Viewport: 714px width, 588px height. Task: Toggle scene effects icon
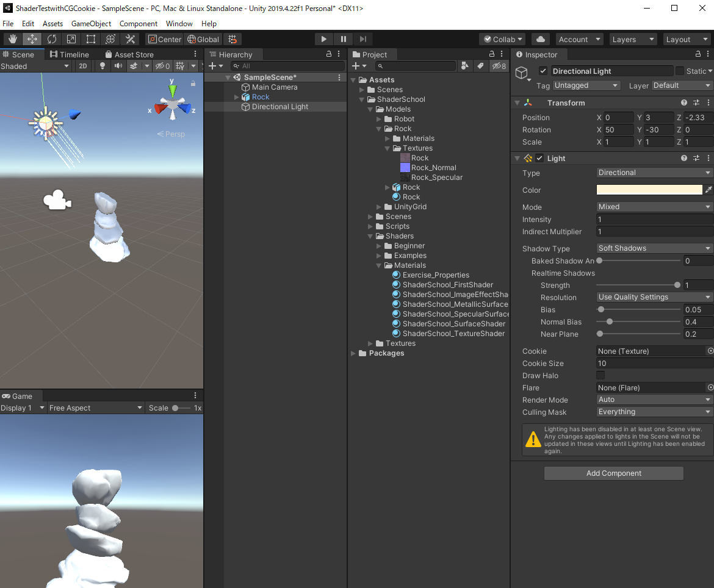point(134,66)
